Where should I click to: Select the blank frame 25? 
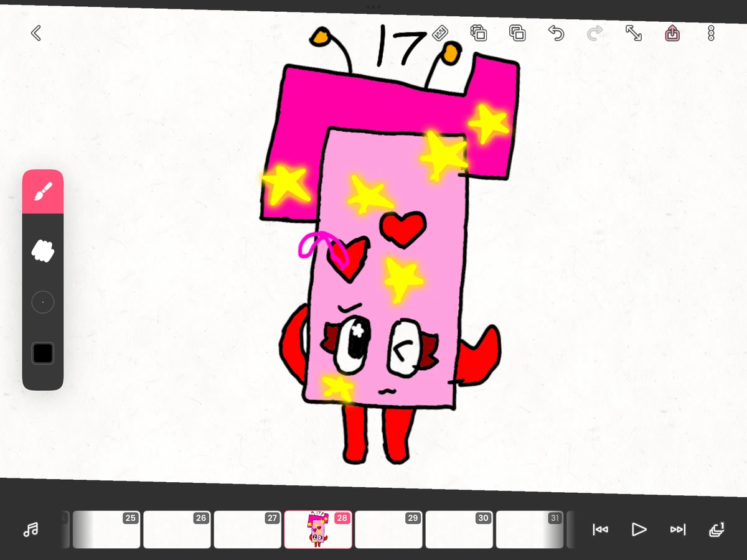106,530
